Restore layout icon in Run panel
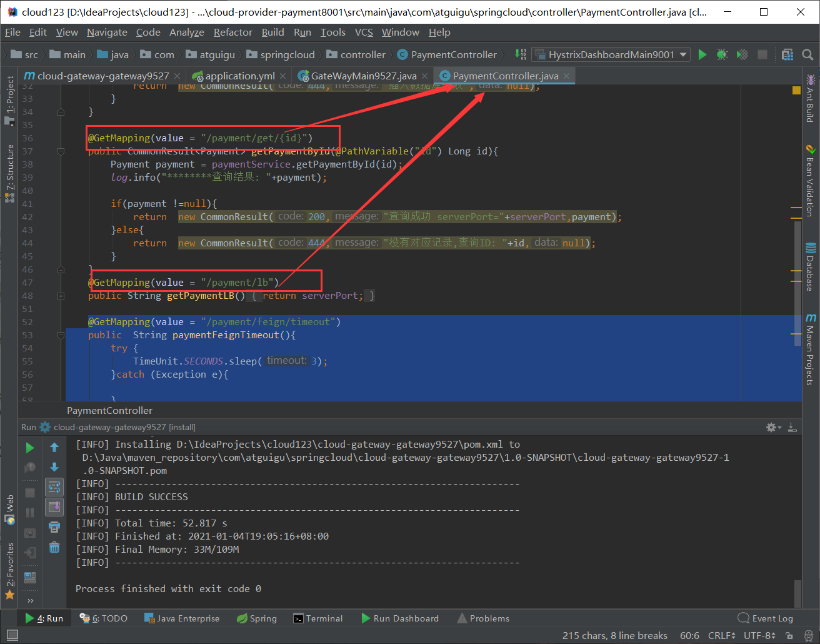This screenshot has height=644, width=820. click(30, 578)
